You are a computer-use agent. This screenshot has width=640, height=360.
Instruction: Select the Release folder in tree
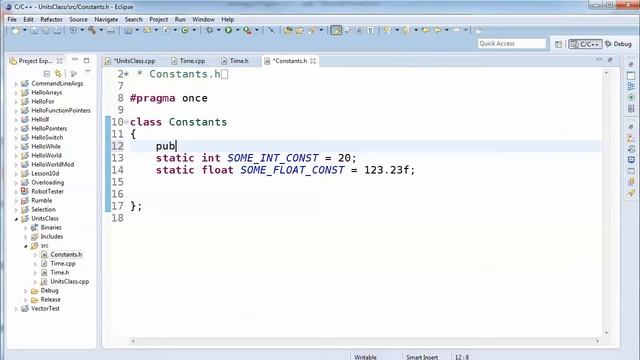[x=50, y=300]
